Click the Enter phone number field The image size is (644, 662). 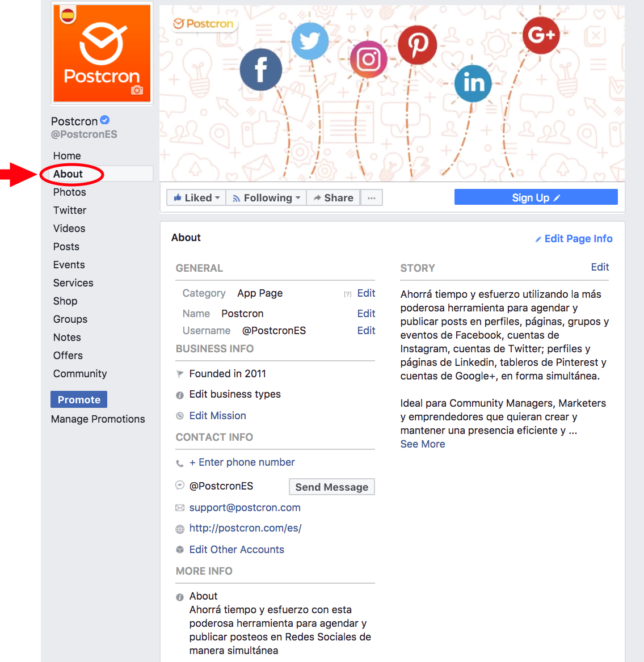[242, 462]
